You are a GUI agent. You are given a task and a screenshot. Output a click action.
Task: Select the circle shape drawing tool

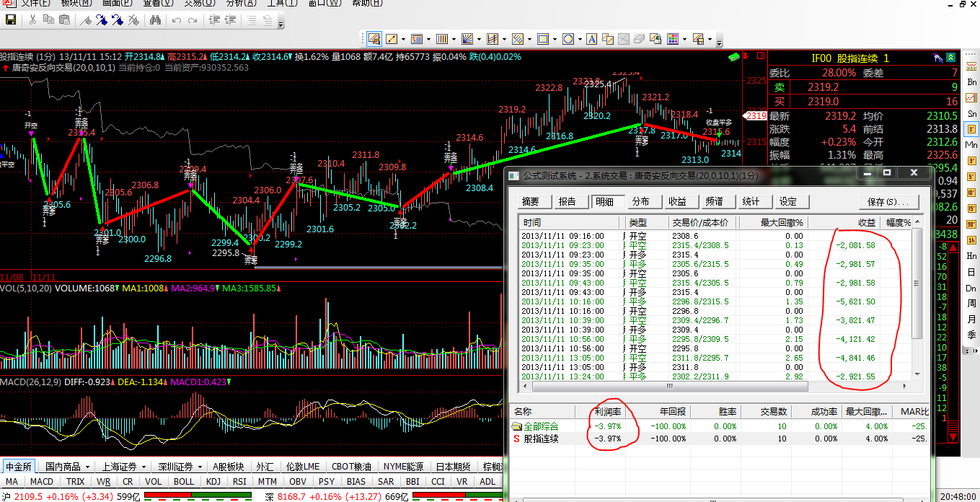click(568, 39)
